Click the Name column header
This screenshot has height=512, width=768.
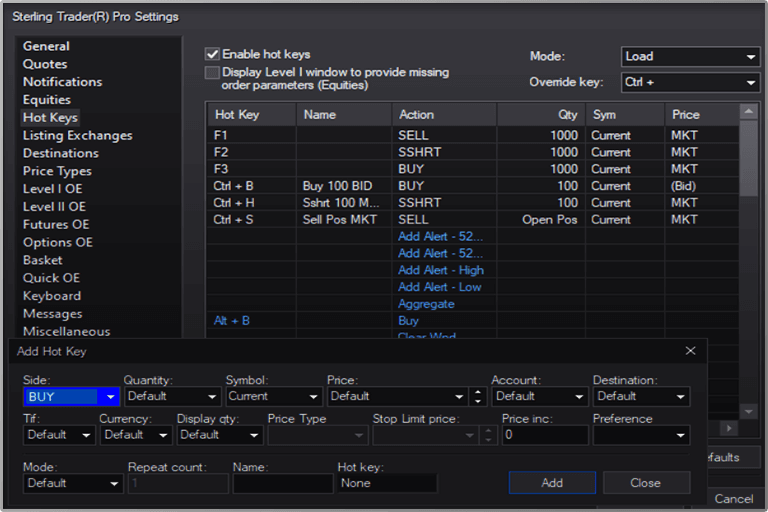[344, 115]
